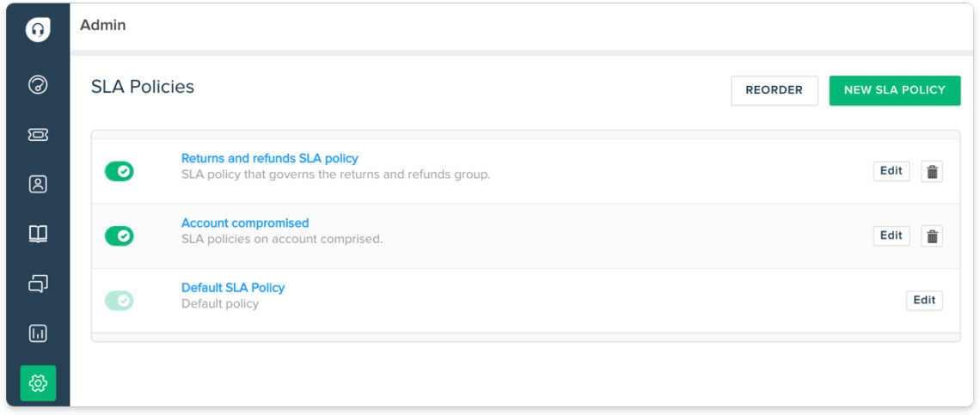This screenshot has height=415, width=980.
Task: Open the Returns and refunds SLA policy link
Action: pos(269,158)
